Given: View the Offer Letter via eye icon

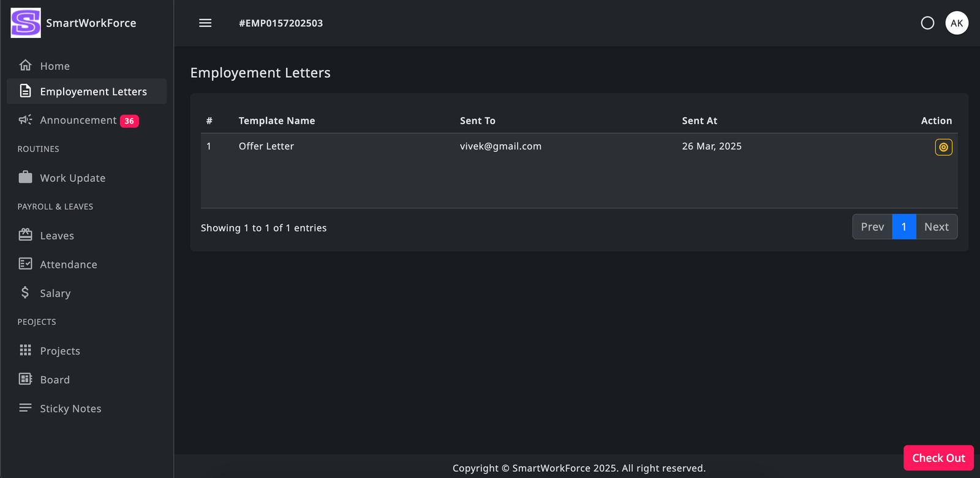Looking at the screenshot, I should [x=943, y=147].
